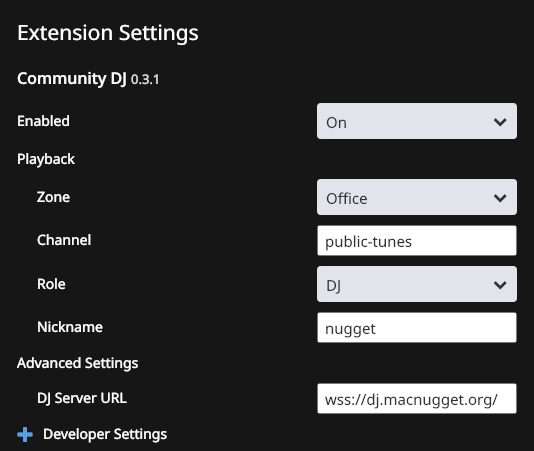Click the Nickname field containing nugget
Viewport: 534px width, 451px height.
(x=417, y=328)
